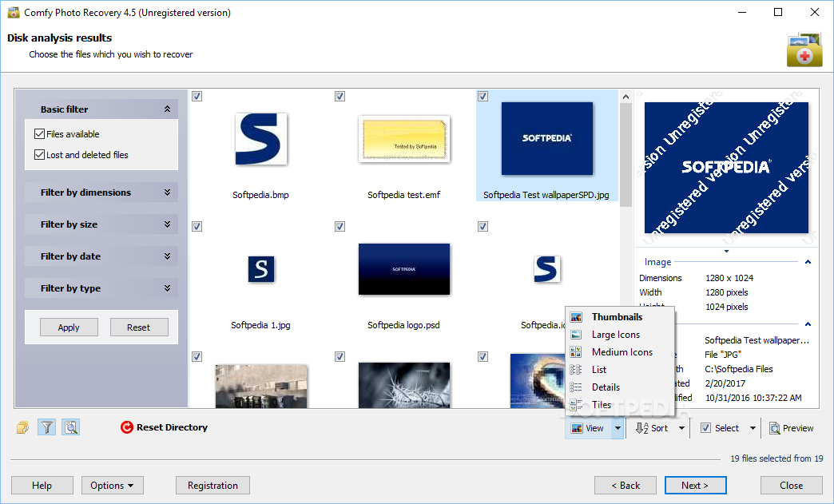This screenshot has height=504, width=834.
Task: Uncheck the Softpedia test.emf checkbox
Action: [340, 96]
